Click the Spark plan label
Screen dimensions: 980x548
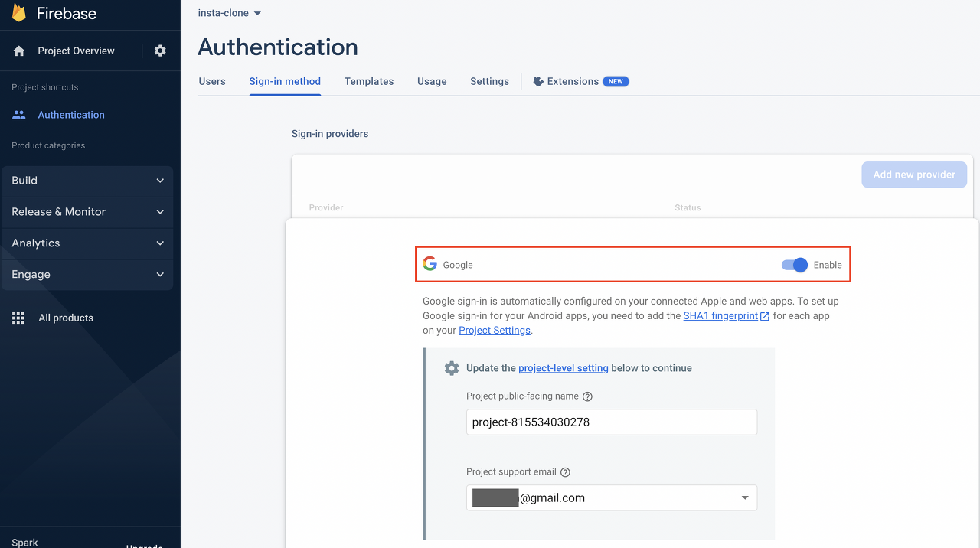click(24, 542)
